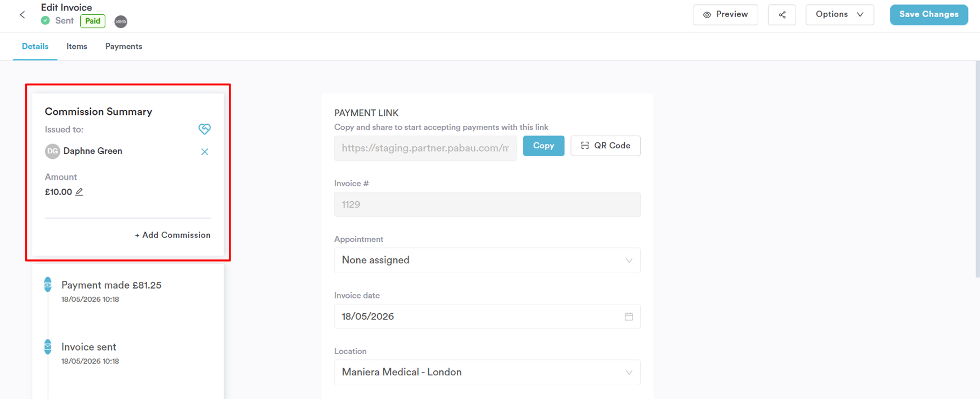Edit the £10.00 amount with pencil icon
This screenshot has width=980, height=399.
pos(79,192)
